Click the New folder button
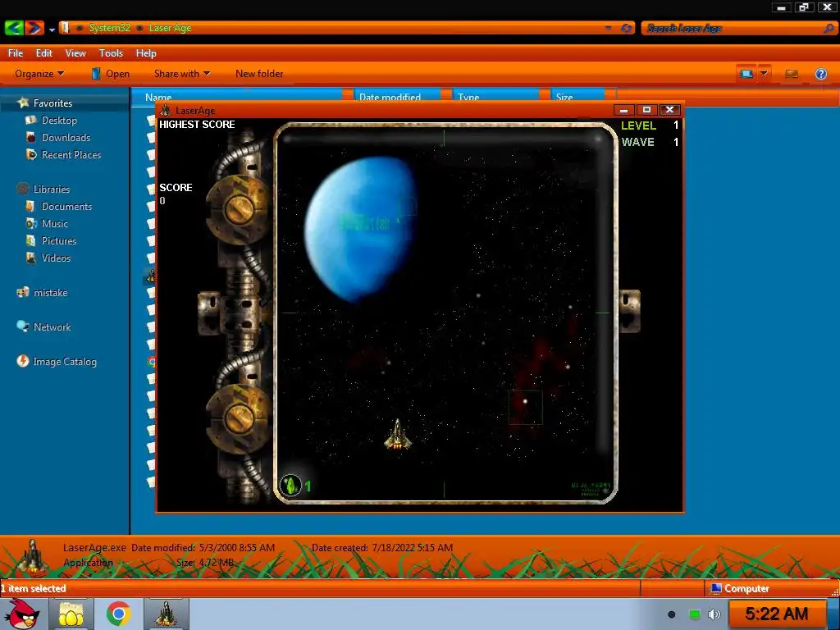The width and height of the screenshot is (840, 630). pyautogui.click(x=259, y=74)
